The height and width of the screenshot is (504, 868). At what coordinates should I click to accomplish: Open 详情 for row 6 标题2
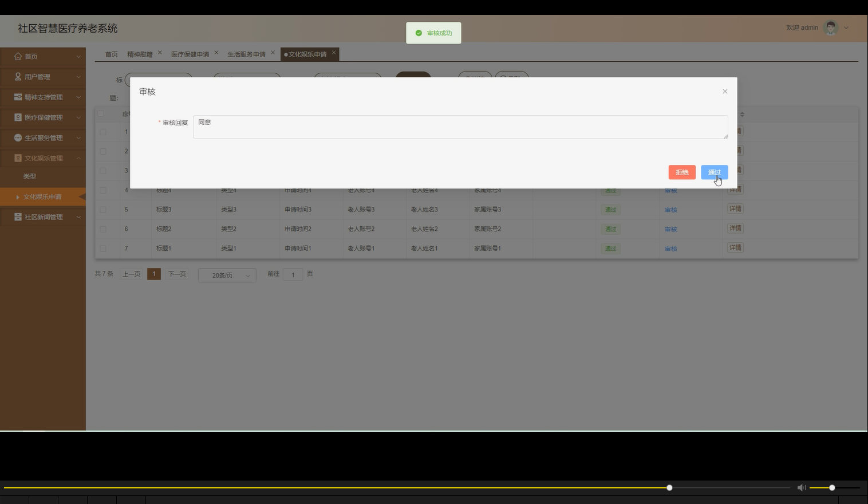point(735,228)
